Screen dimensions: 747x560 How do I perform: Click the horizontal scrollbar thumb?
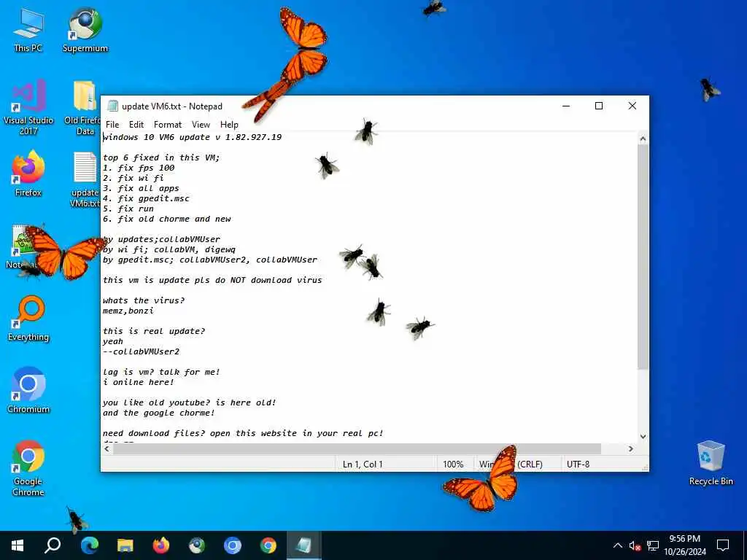(x=357, y=448)
